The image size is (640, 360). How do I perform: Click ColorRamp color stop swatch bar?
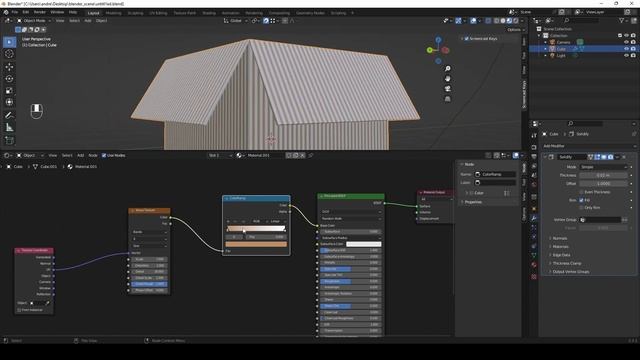(256, 244)
